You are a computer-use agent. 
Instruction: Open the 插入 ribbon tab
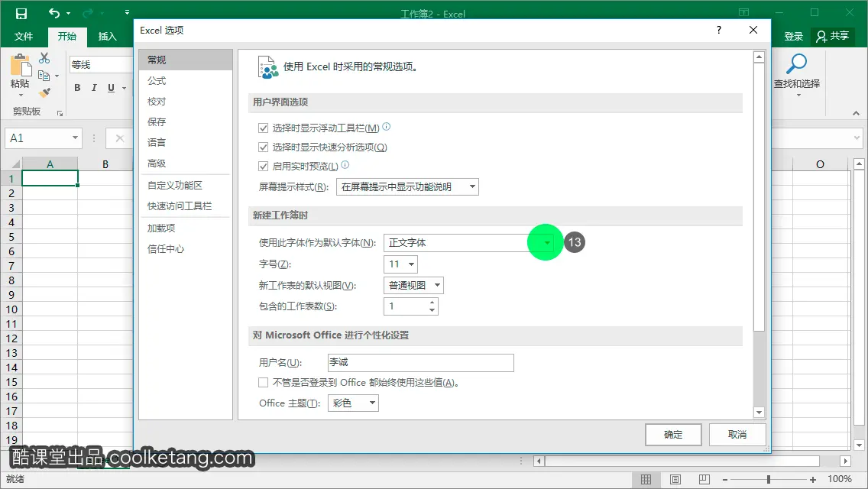108,37
